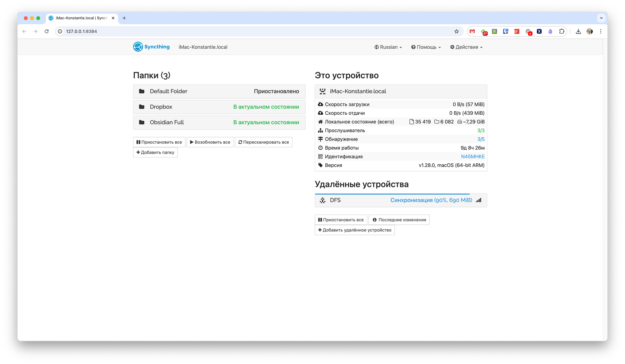Open the browser extensions puzzle icon
The image size is (625, 364).
click(562, 31)
